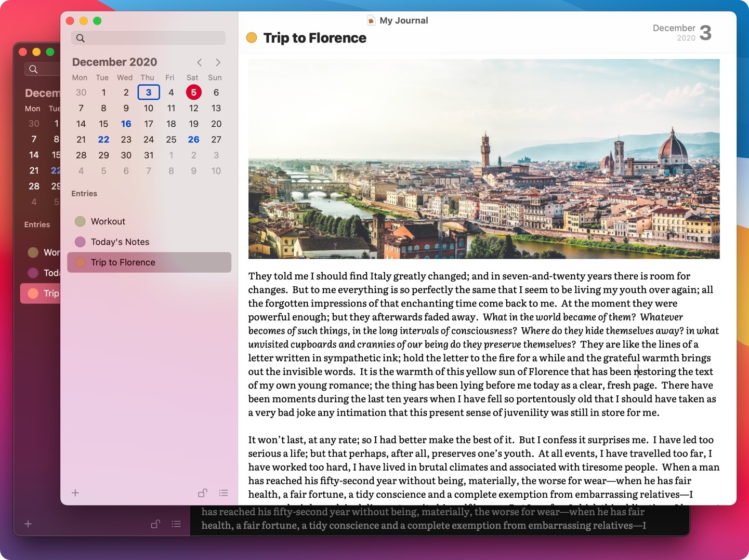749x560 pixels.
Task: Click the December 2020 date in entry header
Action: (x=682, y=32)
